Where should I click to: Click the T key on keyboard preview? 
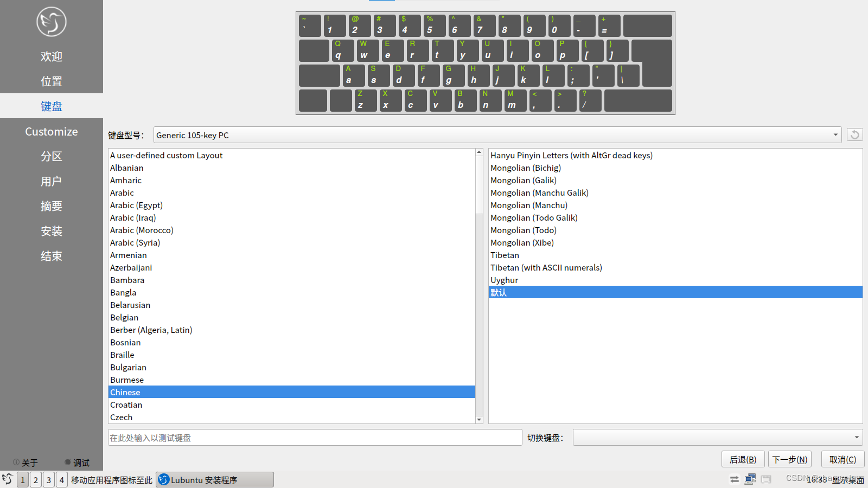tap(443, 50)
